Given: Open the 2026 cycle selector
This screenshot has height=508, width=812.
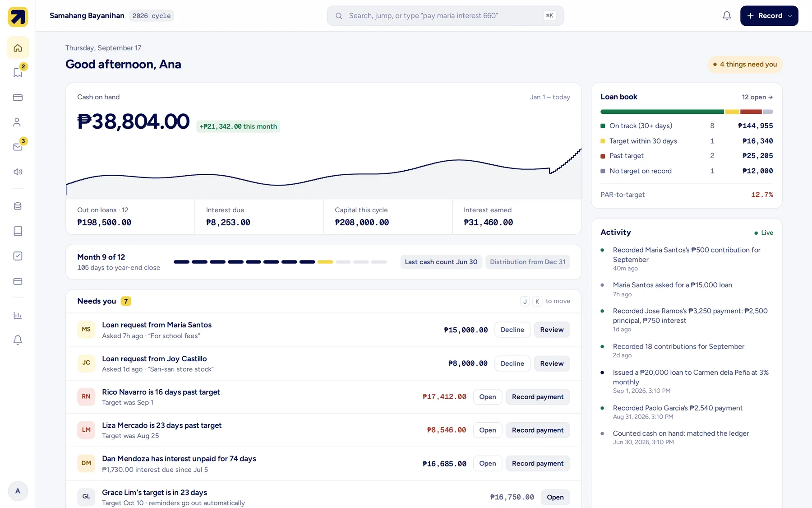Looking at the screenshot, I should [152, 16].
